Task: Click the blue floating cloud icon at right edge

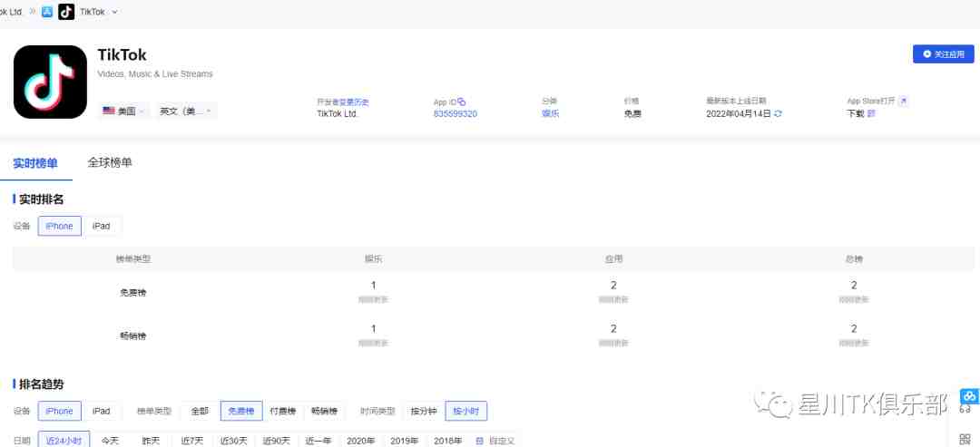Action: click(x=969, y=396)
